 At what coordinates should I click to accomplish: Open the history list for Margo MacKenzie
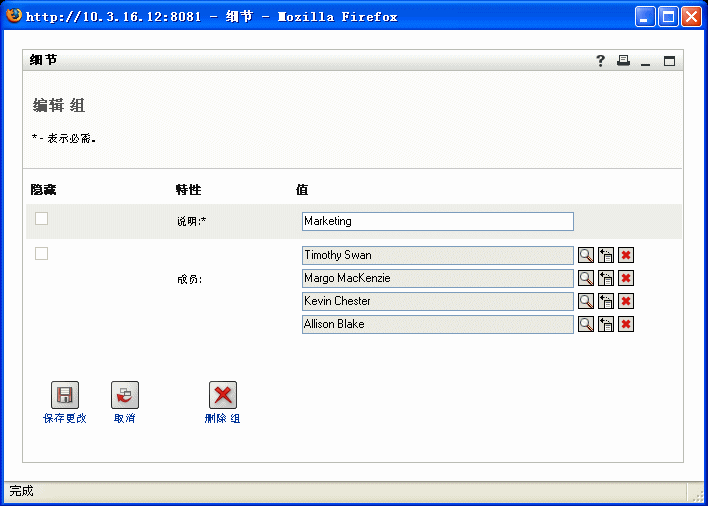tap(606, 278)
